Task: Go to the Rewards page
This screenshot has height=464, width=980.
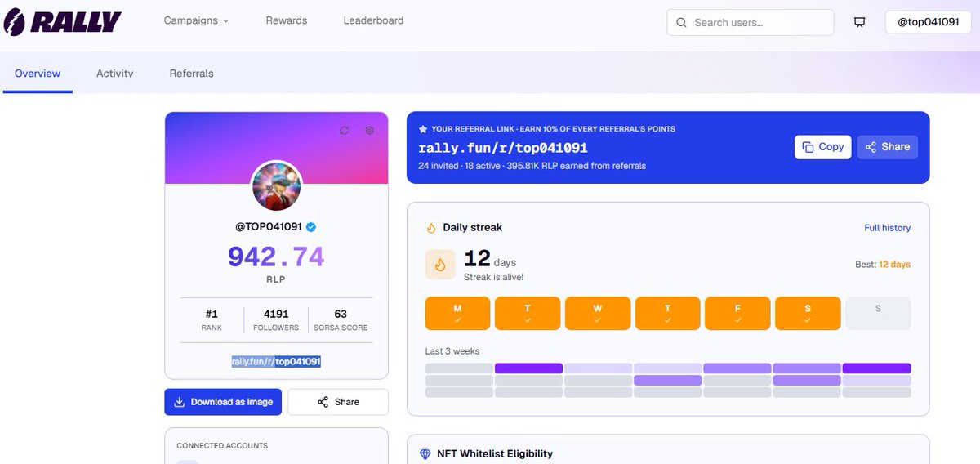Action: point(287,20)
